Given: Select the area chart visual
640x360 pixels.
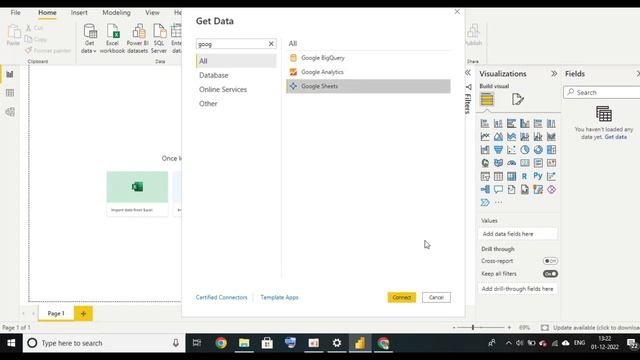Looking at the screenshot, I should pos(498,137).
